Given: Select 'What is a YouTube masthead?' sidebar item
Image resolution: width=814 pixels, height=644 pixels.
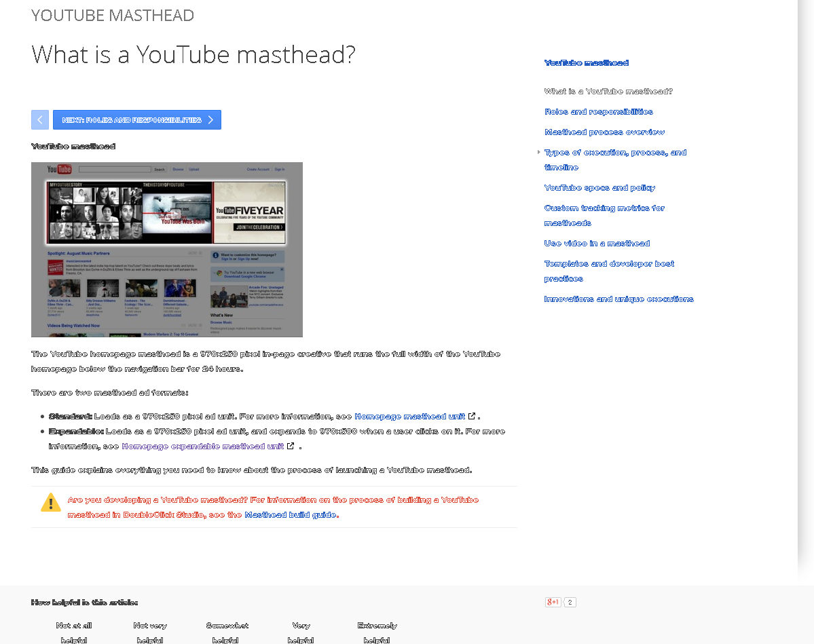Looking at the screenshot, I should coord(608,92).
